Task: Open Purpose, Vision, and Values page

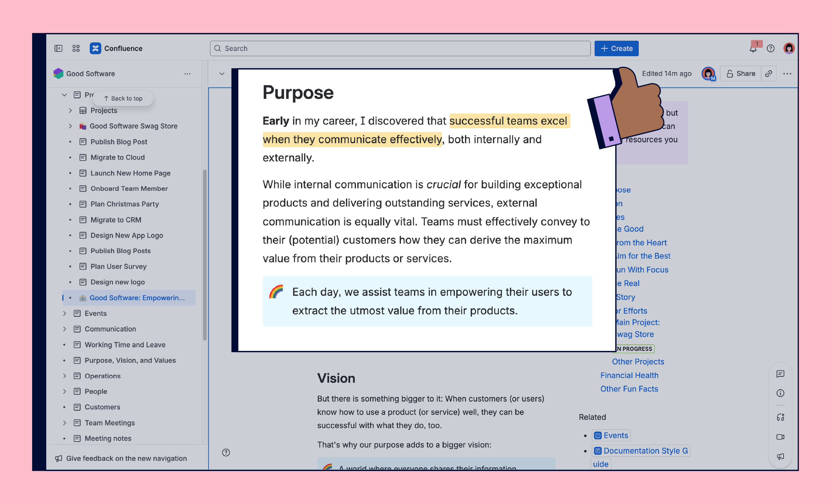Action: click(130, 360)
